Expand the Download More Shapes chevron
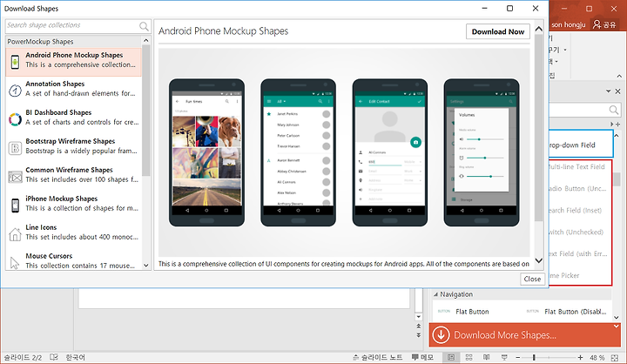 tap(617, 327)
